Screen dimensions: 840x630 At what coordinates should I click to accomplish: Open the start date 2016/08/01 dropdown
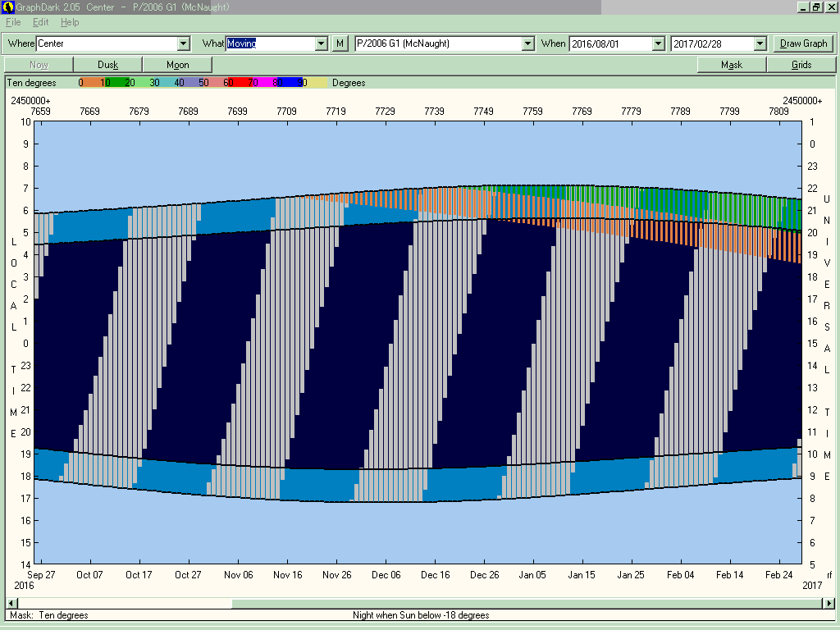658,43
